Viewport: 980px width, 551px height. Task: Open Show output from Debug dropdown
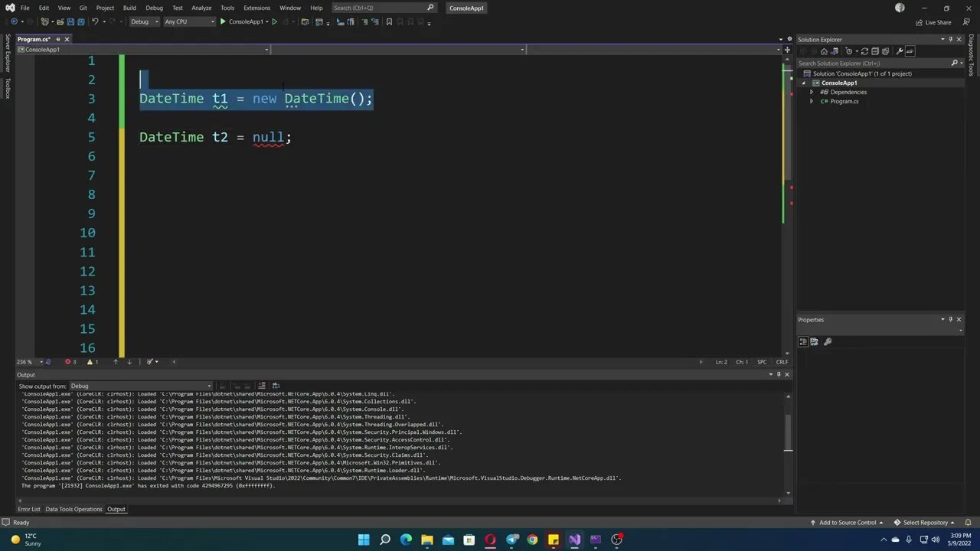[141, 386]
